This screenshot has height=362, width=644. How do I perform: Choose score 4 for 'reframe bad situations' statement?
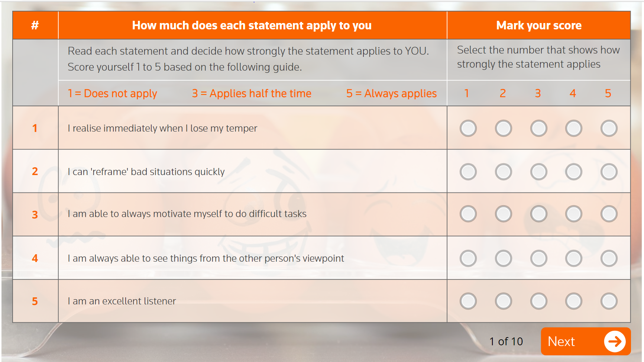click(x=573, y=172)
